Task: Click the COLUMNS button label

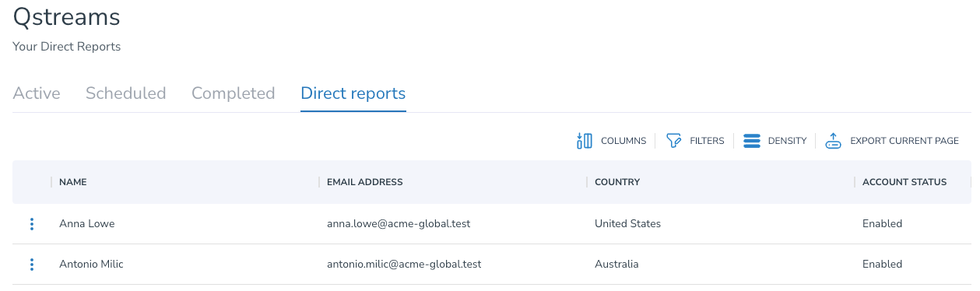Action: (623, 141)
